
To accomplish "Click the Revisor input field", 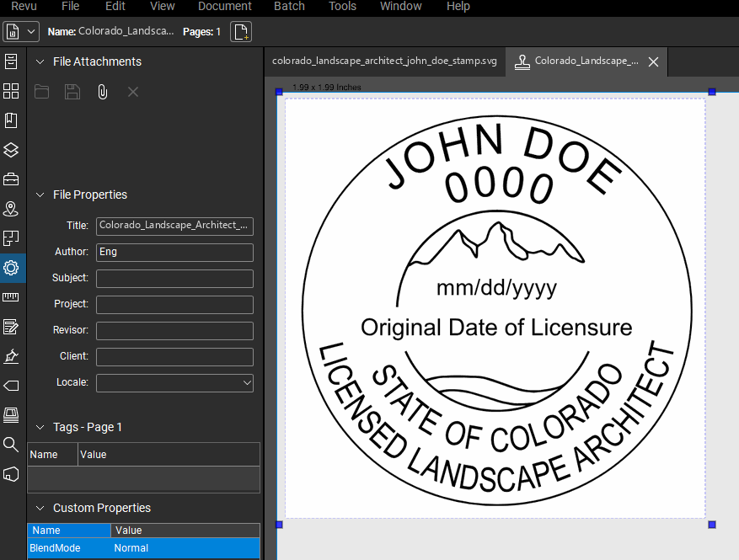I will click(175, 331).
